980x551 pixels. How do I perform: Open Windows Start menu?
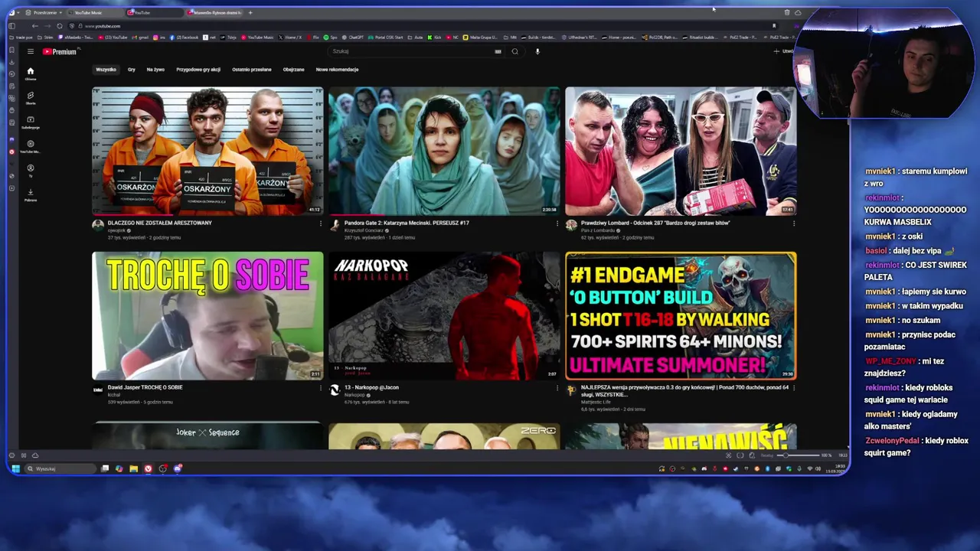(15, 468)
